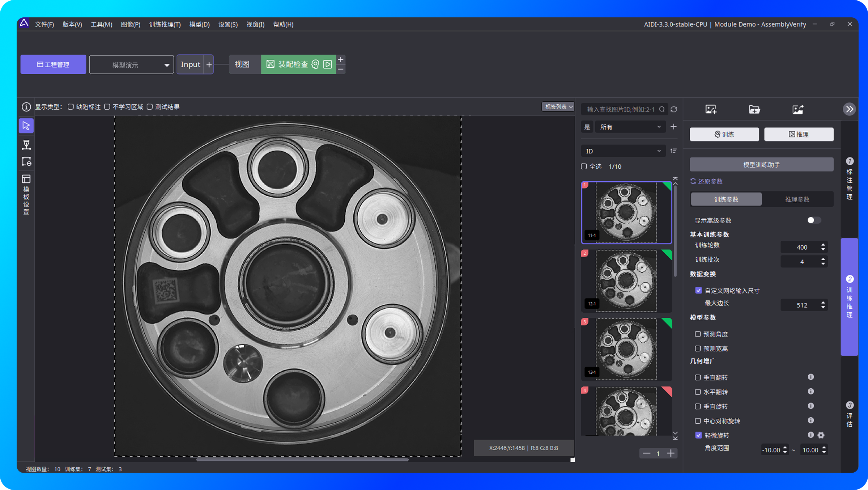Enable the defect annotation checkbox

[x=71, y=107]
